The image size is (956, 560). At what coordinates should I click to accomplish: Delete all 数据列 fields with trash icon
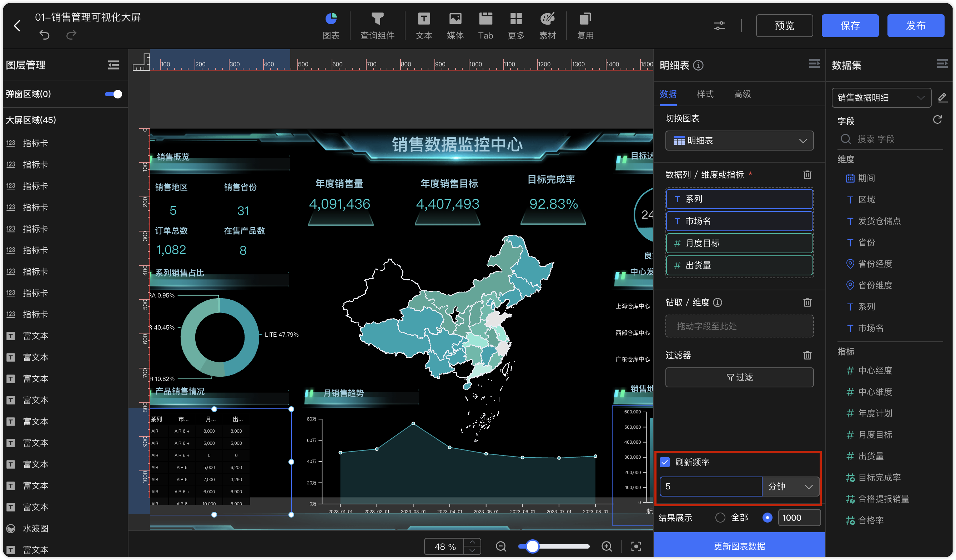(x=807, y=174)
